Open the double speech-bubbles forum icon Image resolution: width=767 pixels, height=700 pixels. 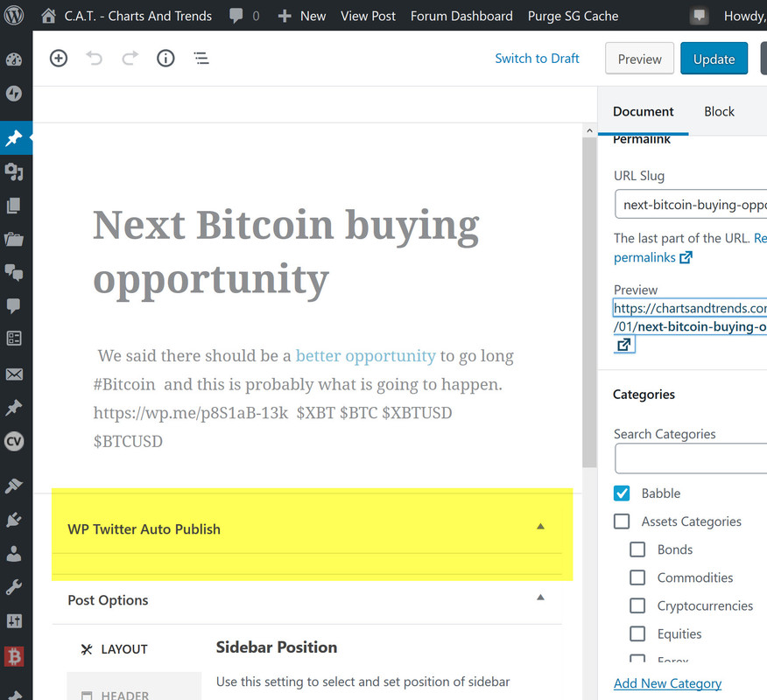[14, 272]
